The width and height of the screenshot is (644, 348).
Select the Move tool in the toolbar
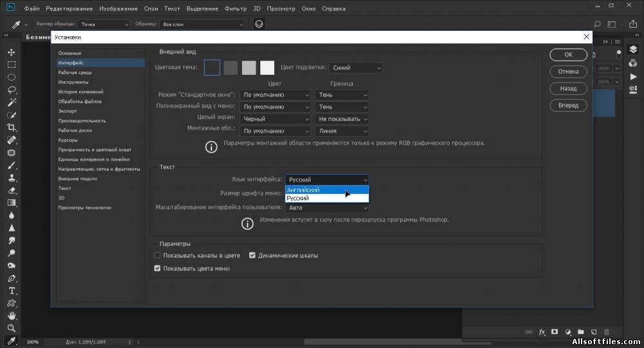(x=12, y=52)
